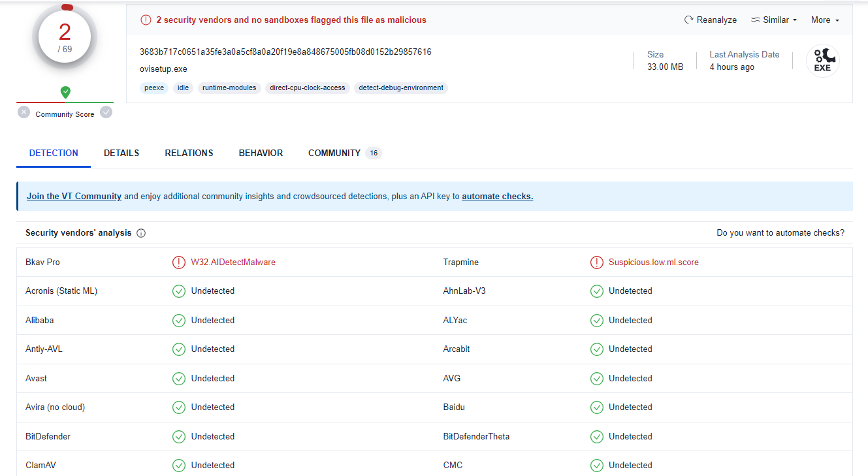Screen dimensions: 868x476
Task: Click the red alert icon in the malicious banner
Action: 146,20
